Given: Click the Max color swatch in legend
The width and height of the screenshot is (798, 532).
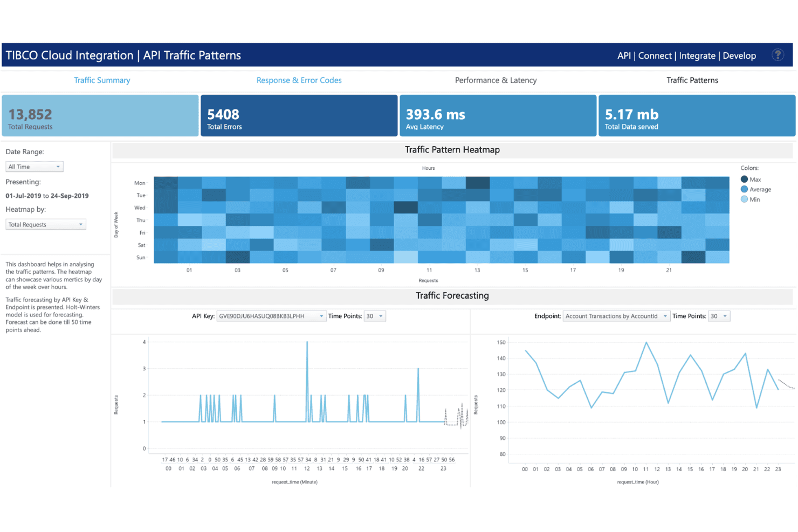Looking at the screenshot, I should click(744, 179).
